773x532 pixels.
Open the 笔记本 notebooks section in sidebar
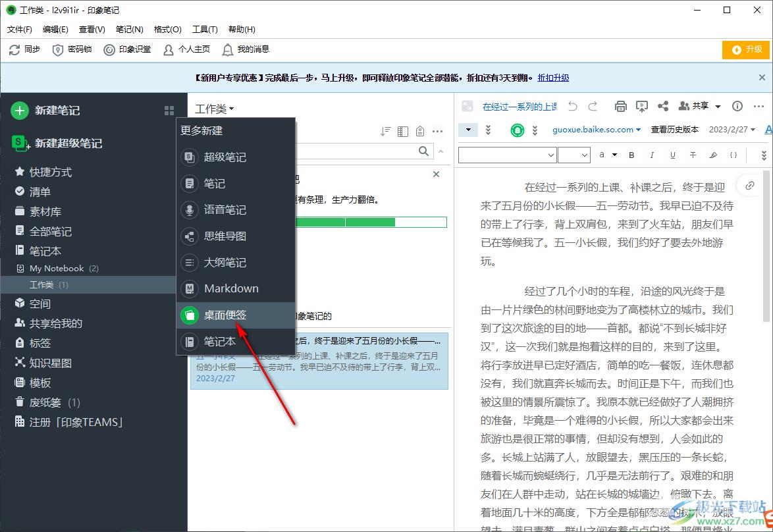coord(38,251)
